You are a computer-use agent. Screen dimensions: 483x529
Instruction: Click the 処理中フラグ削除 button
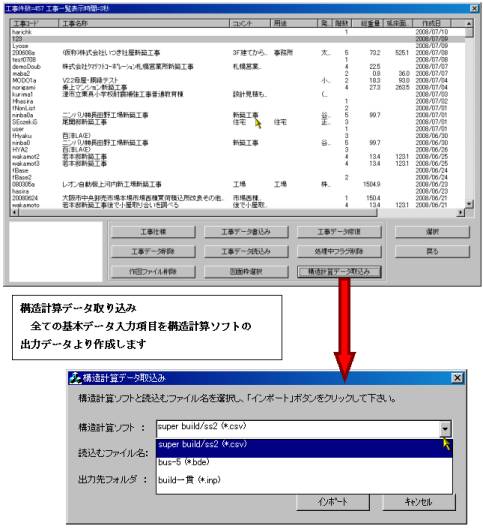[x=339, y=251]
